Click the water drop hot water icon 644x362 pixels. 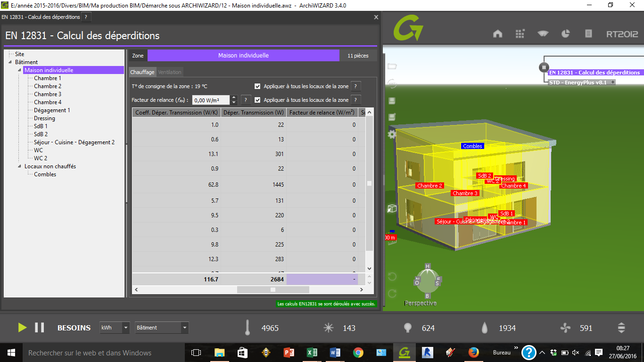(x=485, y=328)
